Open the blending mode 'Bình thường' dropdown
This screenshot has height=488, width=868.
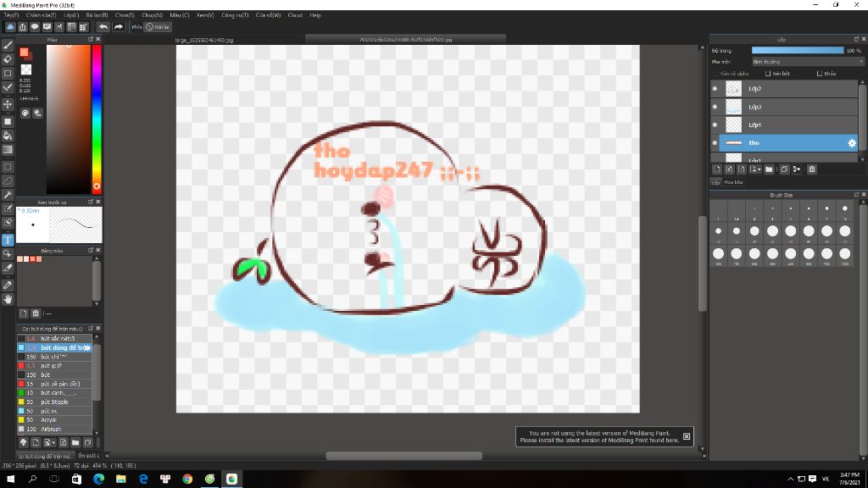click(807, 62)
